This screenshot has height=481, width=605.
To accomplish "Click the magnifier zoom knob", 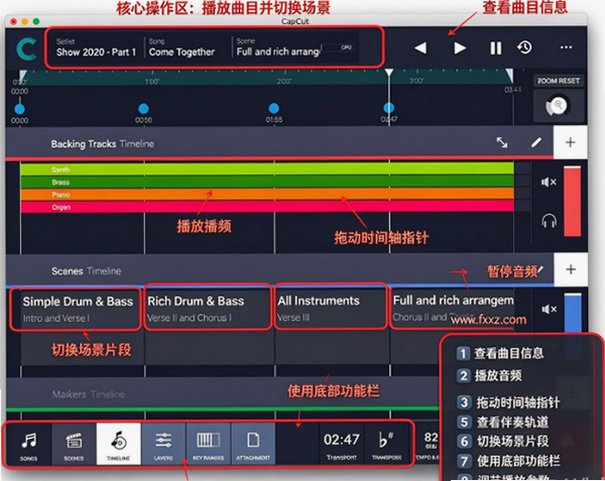I will pos(557,106).
